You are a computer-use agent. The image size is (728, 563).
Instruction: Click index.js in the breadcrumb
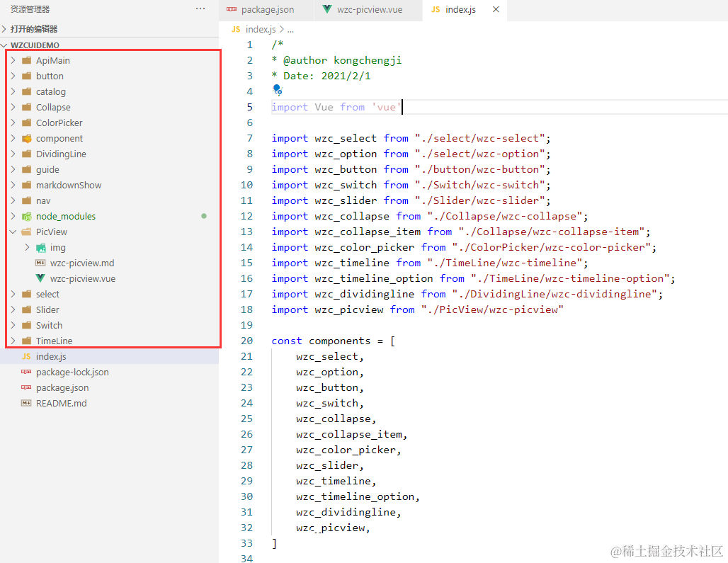[x=261, y=29]
